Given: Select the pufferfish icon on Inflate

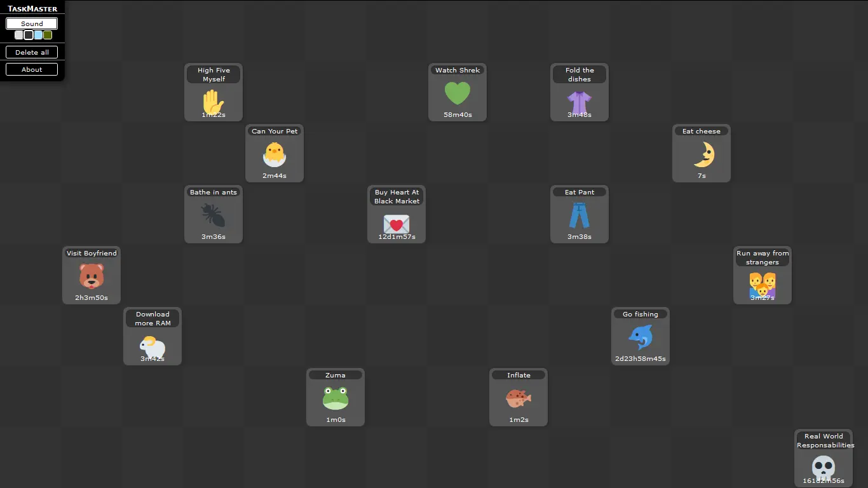Looking at the screenshot, I should pos(519,398).
